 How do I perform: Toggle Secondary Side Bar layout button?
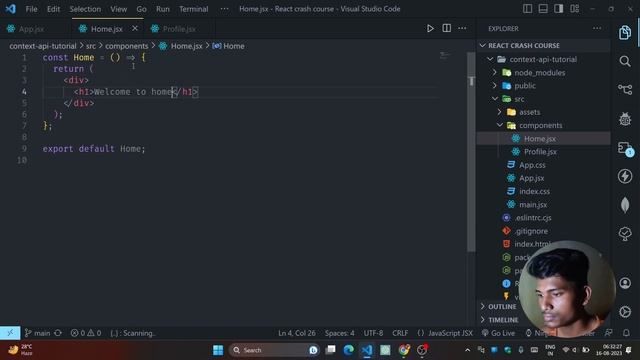pyautogui.click(x=558, y=9)
